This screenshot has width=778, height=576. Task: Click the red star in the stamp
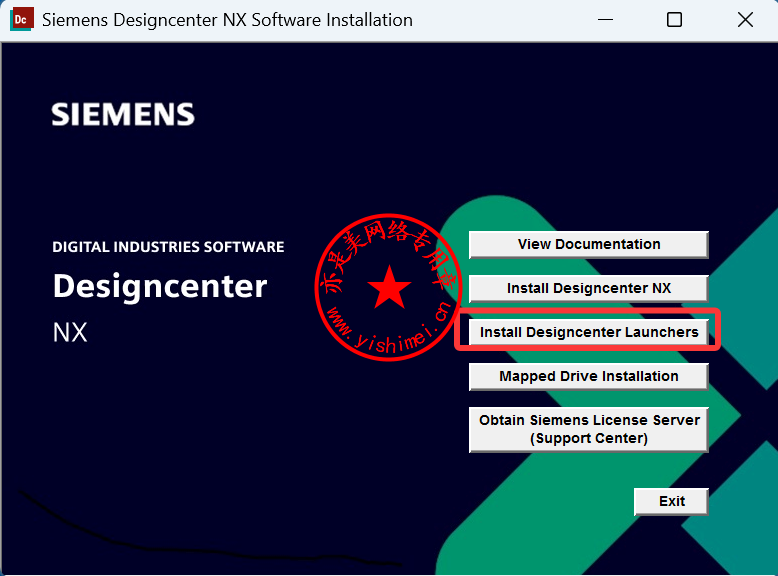pyautogui.click(x=389, y=288)
